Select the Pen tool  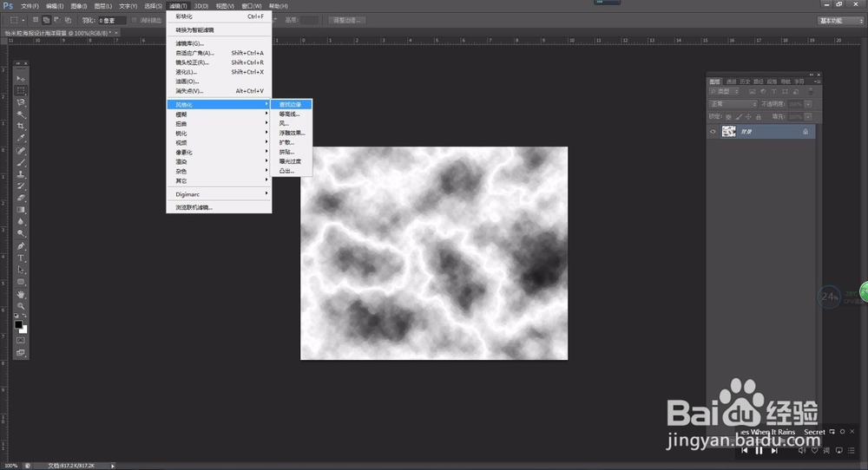21,246
